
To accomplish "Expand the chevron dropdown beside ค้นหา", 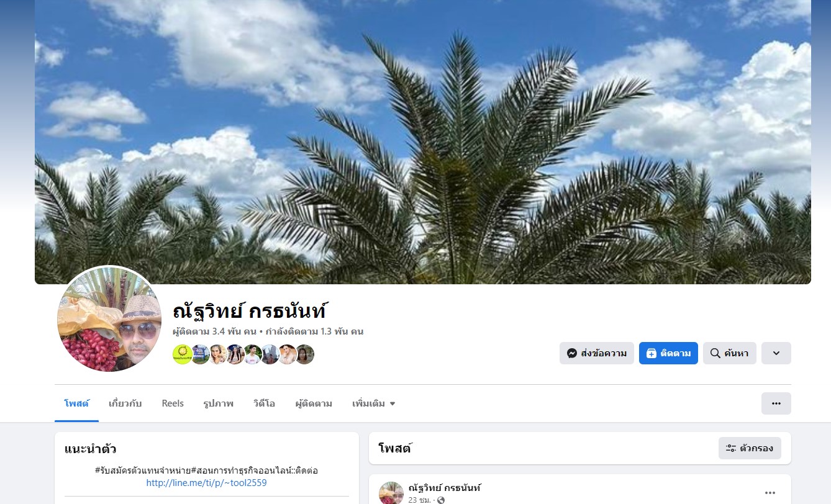I will point(776,353).
